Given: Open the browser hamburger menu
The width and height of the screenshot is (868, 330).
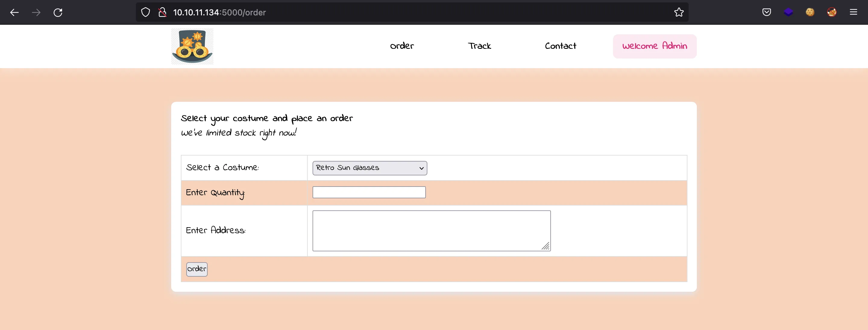Looking at the screenshot, I should click(853, 12).
